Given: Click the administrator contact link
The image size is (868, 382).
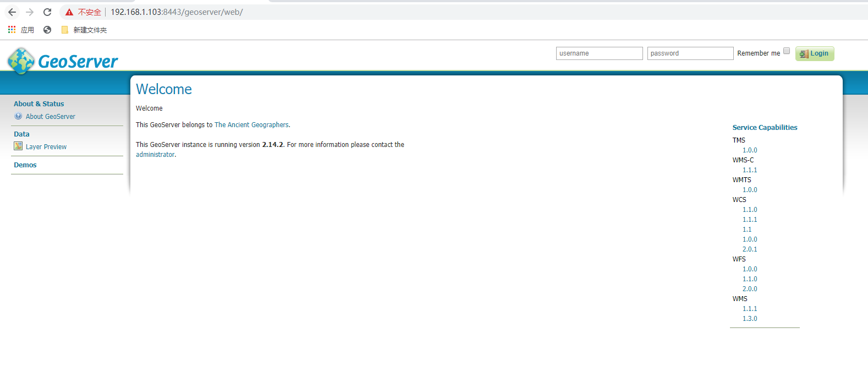Looking at the screenshot, I should coord(155,155).
